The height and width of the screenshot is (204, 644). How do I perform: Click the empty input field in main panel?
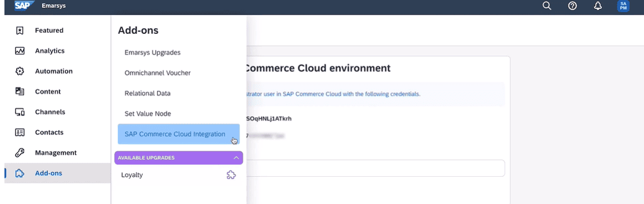[x=376, y=168]
